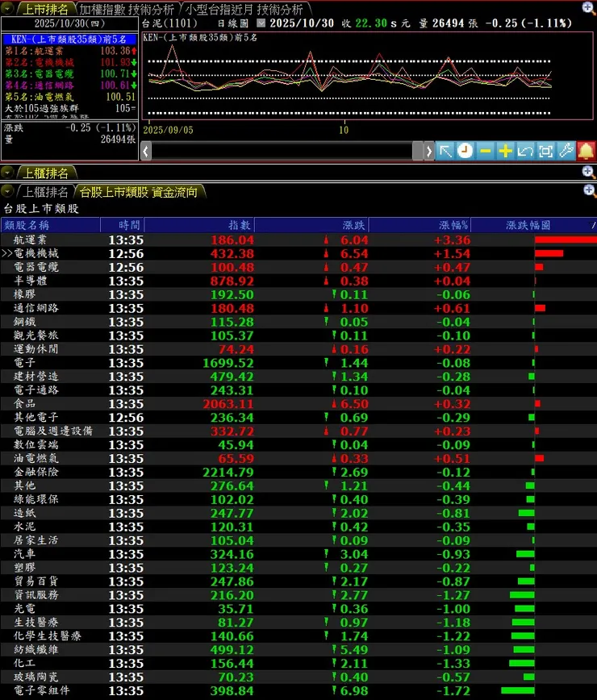Sort by 漲幅% column header
This screenshot has width=597, height=700.
pos(420,225)
